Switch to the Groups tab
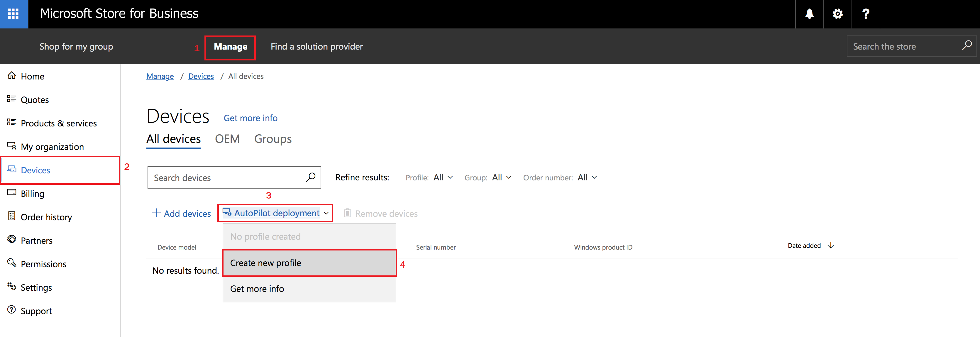The image size is (980, 337). coord(273,139)
